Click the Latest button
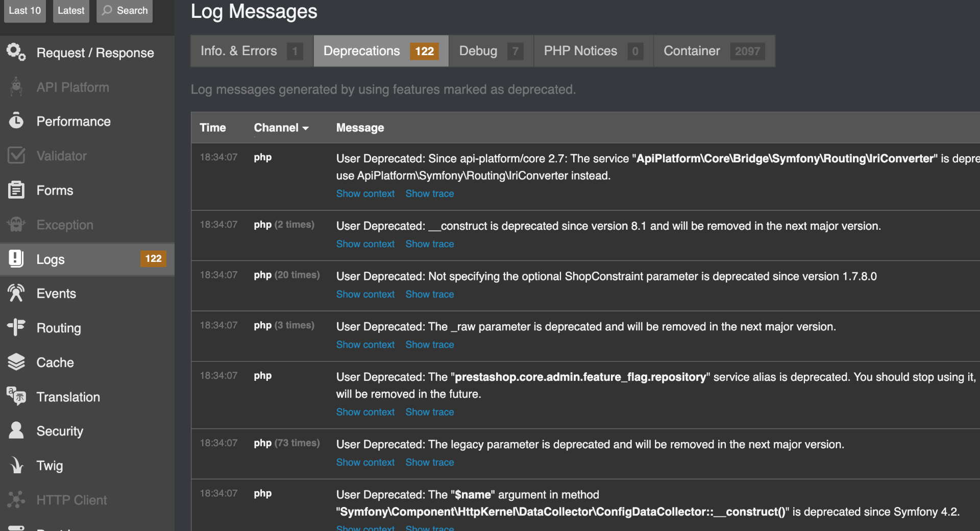This screenshot has width=980, height=531. tap(71, 10)
